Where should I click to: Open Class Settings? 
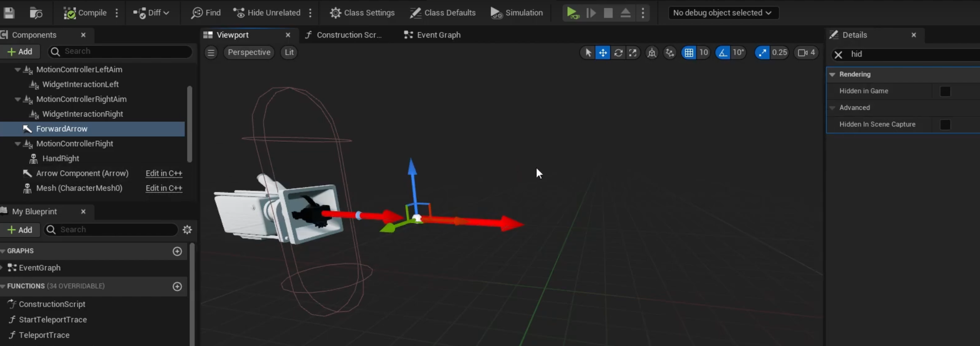pyautogui.click(x=362, y=13)
